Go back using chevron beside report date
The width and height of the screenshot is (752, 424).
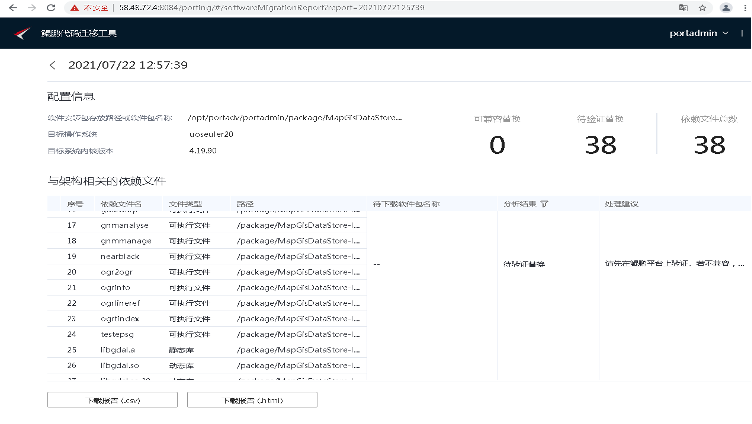coord(52,65)
